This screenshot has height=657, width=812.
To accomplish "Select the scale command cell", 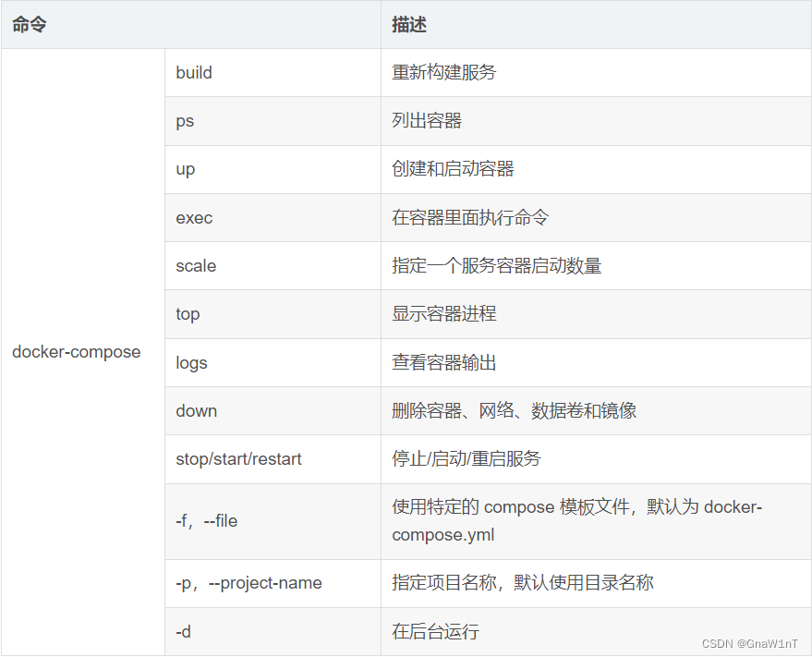I will click(195, 265).
